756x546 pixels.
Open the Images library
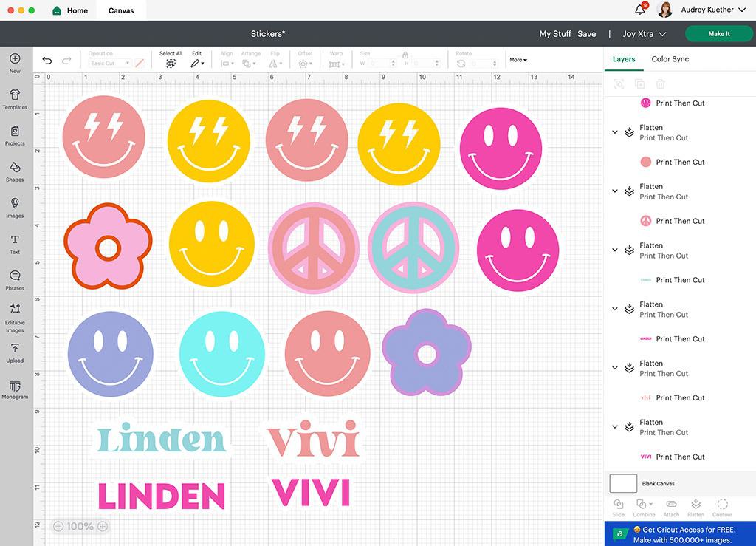pos(15,207)
